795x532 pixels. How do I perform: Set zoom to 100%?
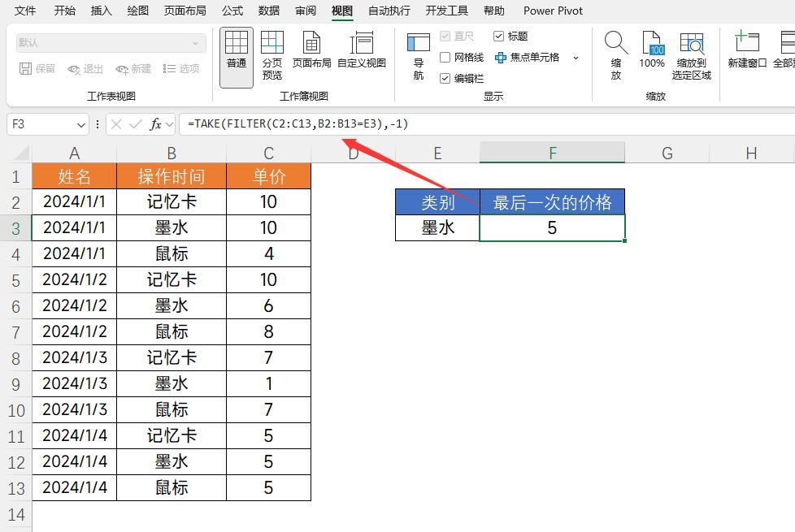651,50
